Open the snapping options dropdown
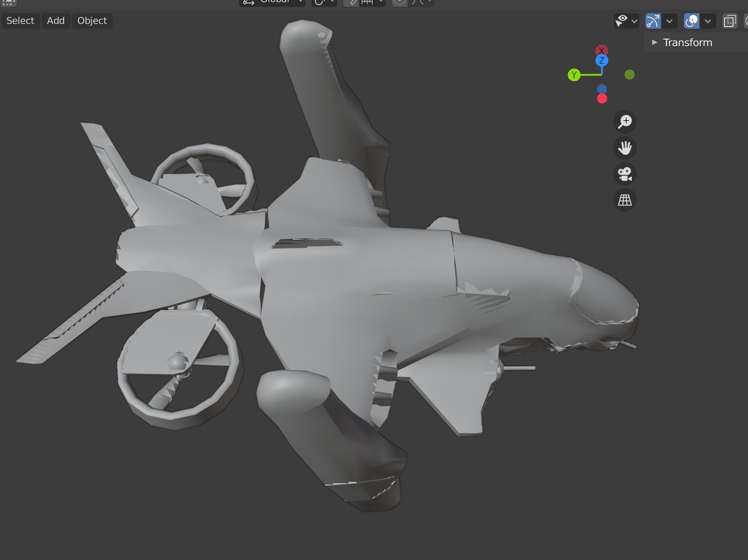The width and height of the screenshot is (748, 560). point(373,2)
